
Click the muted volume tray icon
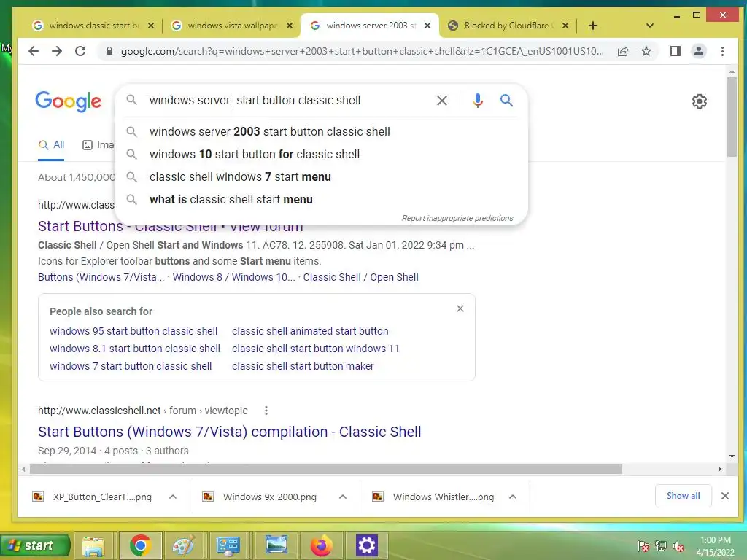[x=678, y=546]
